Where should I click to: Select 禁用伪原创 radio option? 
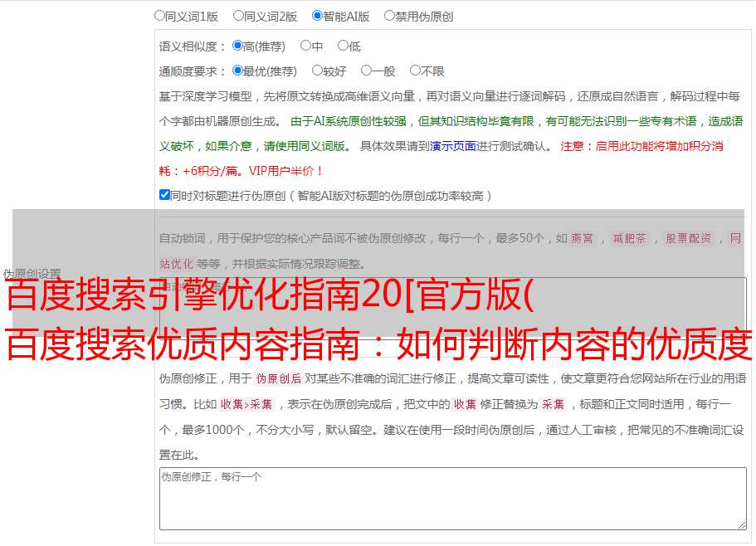pos(389,16)
